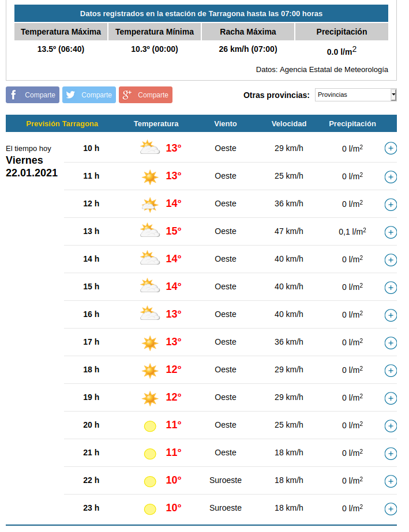
Task: Click the clear night moon icon at 20 h
Action: tap(149, 426)
